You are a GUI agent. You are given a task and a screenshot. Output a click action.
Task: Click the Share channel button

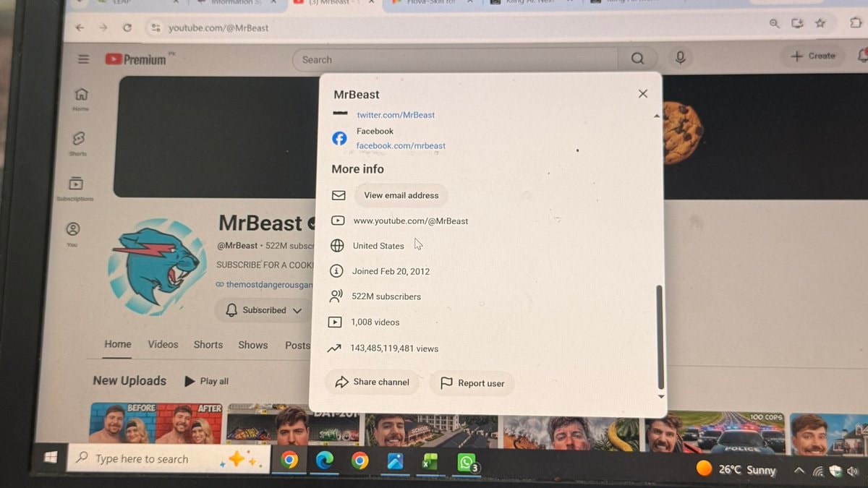point(372,382)
